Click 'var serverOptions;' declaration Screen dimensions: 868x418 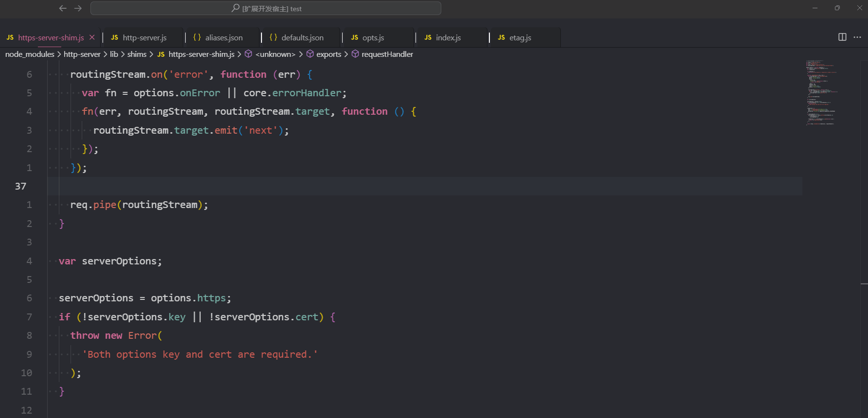click(110, 261)
